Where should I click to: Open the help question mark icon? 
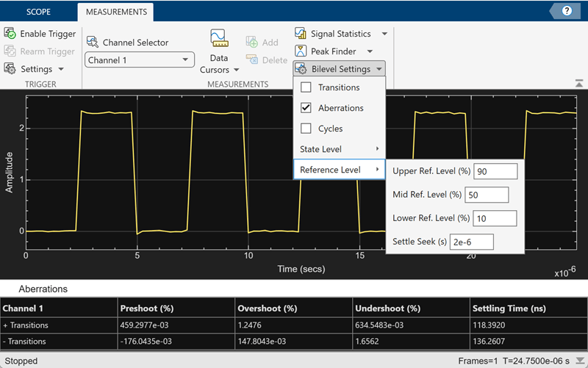[x=567, y=11]
